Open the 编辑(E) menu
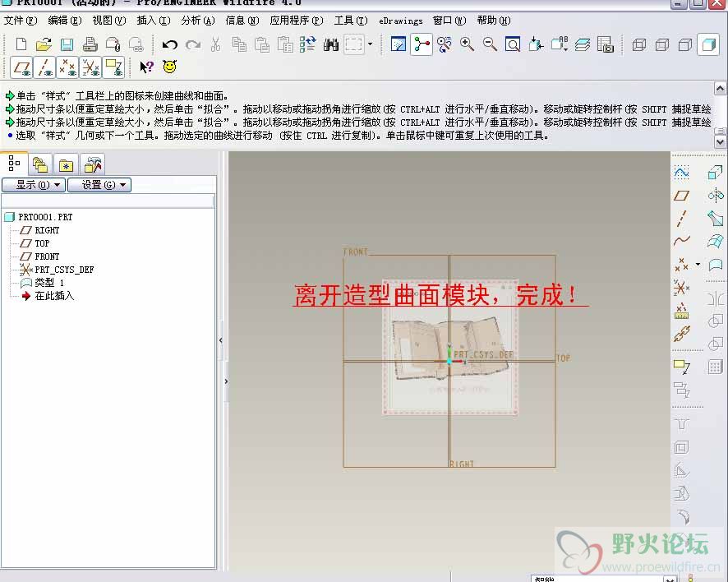Screen dimensions: 728x582 (x=65, y=21)
